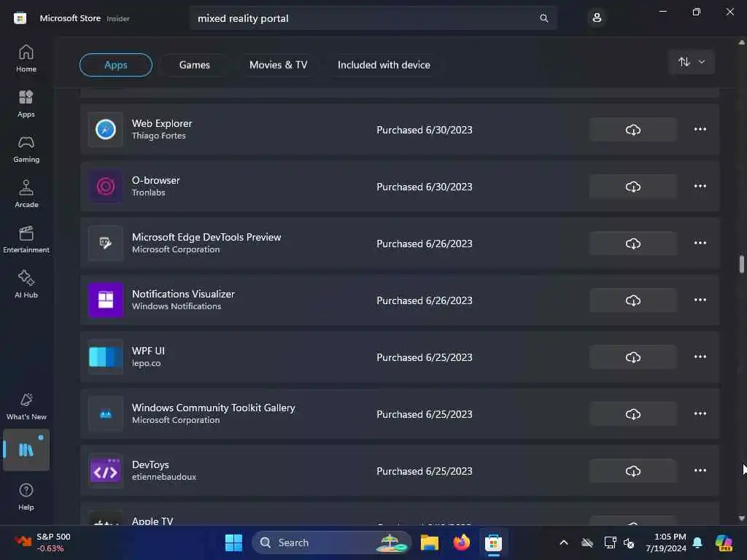This screenshot has height=560, width=747.
Task: Open What's New in sidebar
Action: (x=26, y=406)
